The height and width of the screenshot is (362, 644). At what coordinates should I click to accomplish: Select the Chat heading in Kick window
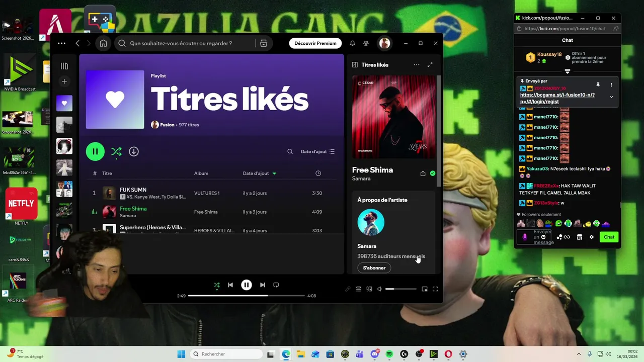coord(568,40)
